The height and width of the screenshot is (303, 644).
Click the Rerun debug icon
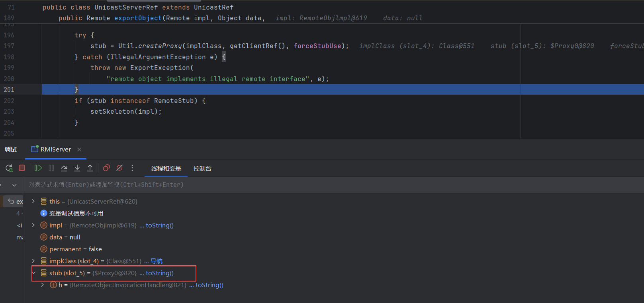click(9, 168)
